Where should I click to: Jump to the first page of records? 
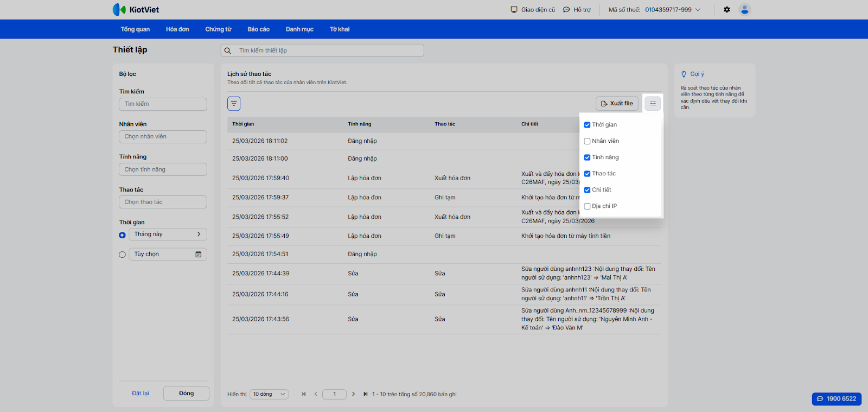click(x=304, y=394)
